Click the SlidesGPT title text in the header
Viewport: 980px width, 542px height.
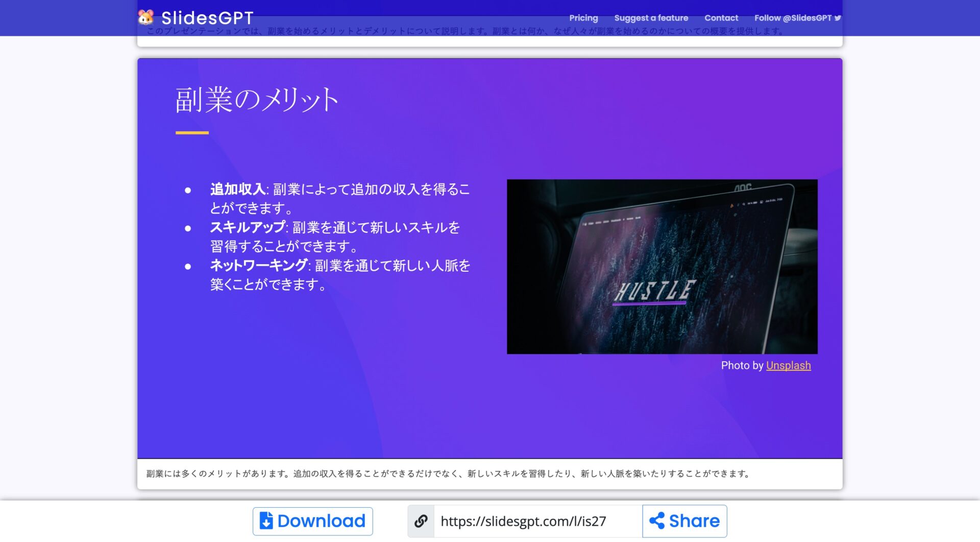point(206,17)
